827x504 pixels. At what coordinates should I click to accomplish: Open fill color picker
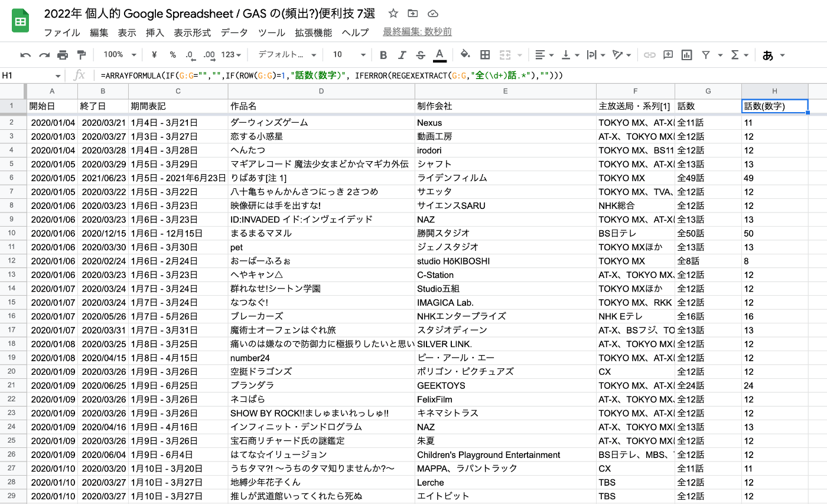point(465,55)
